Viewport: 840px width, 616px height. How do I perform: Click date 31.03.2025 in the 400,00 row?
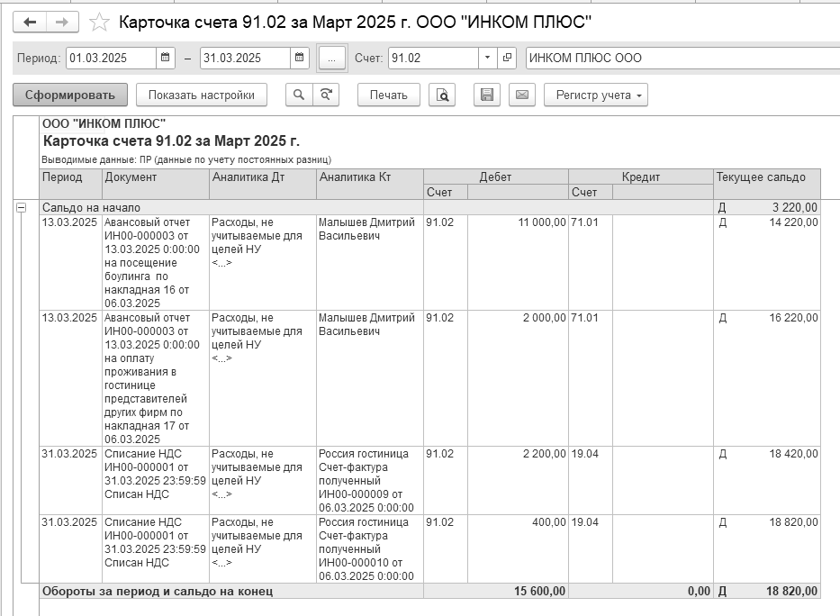69,522
